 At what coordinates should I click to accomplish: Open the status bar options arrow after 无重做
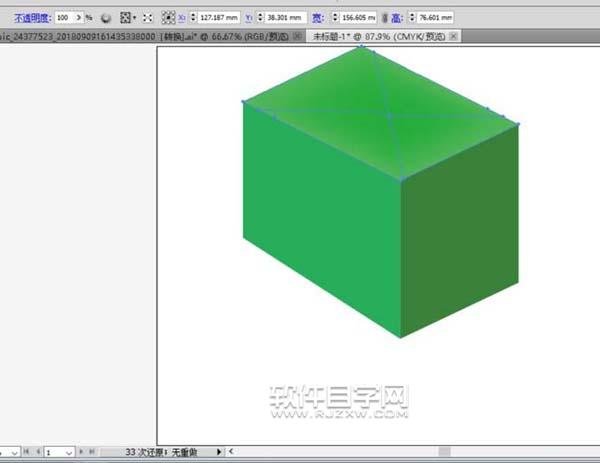coord(219,452)
